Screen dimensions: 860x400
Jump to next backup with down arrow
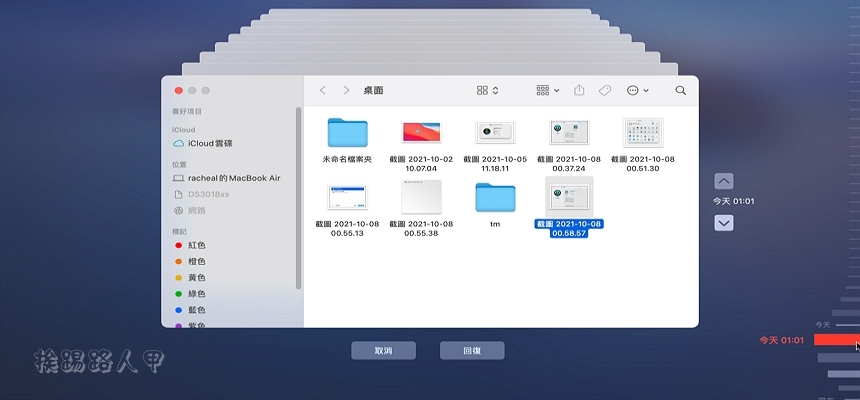pyautogui.click(x=724, y=223)
